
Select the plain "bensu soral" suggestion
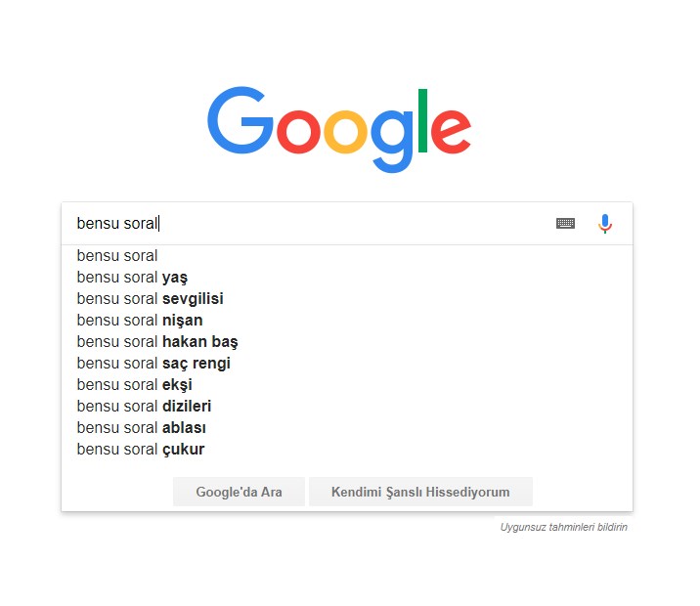pyautogui.click(x=117, y=256)
